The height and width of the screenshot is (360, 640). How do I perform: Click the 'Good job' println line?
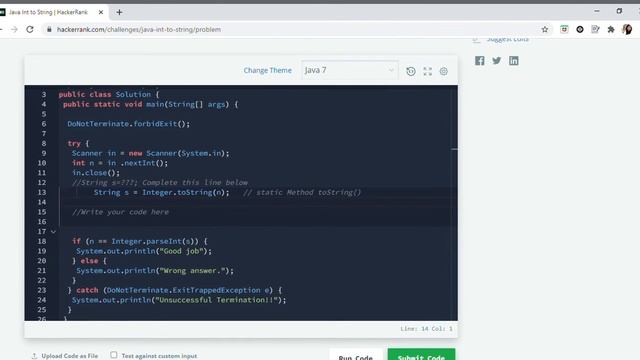[x=144, y=251]
